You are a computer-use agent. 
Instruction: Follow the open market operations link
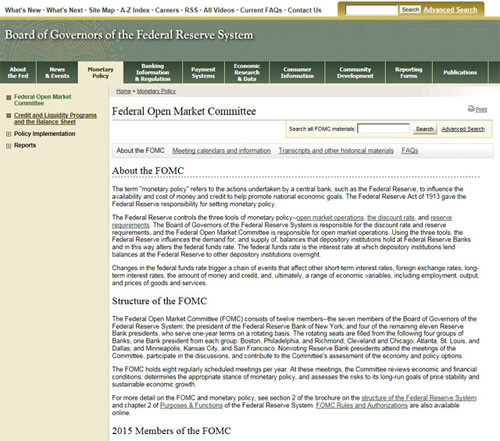[x=330, y=218]
